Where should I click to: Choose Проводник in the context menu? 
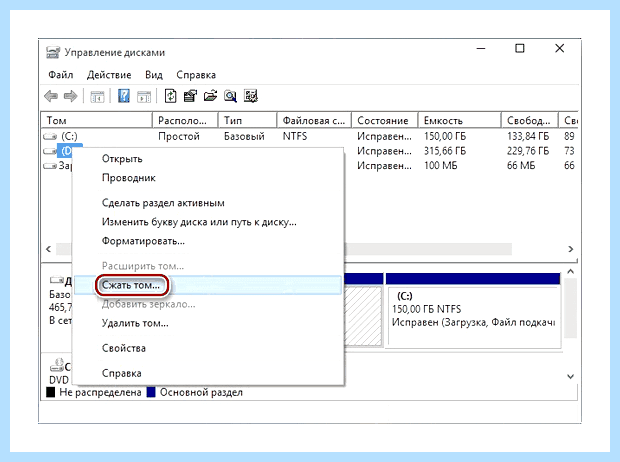pos(129,178)
